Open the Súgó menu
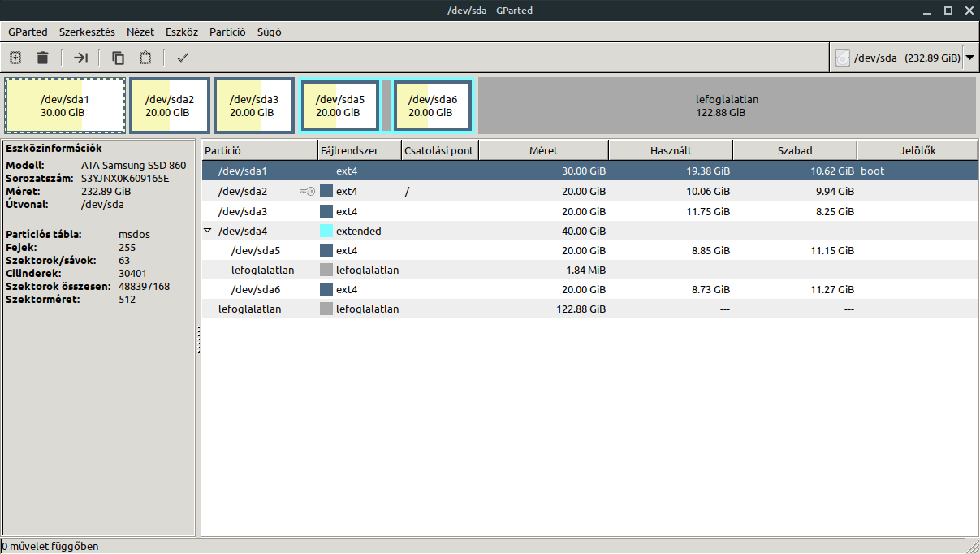Screen dimensions: 980x554 tap(269, 32)
